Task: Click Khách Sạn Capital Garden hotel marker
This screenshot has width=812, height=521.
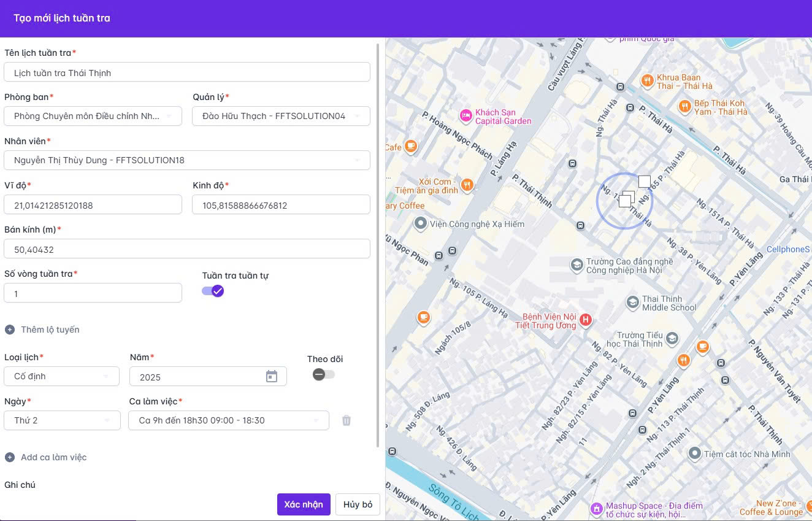Action: pyautogui.click(x=465, y=115)
